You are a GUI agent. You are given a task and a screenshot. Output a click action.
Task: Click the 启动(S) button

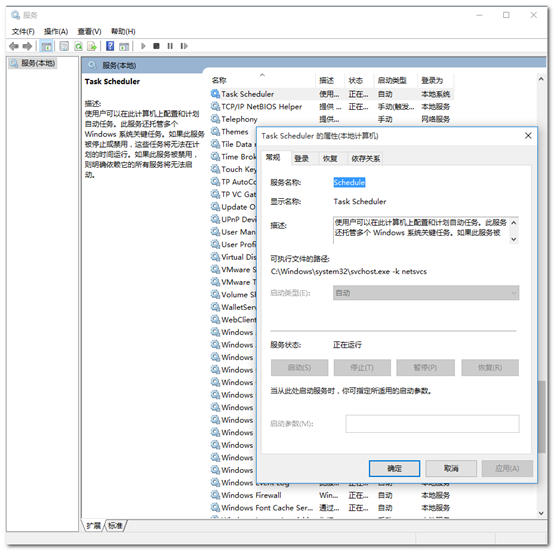[x=299, y=368]
